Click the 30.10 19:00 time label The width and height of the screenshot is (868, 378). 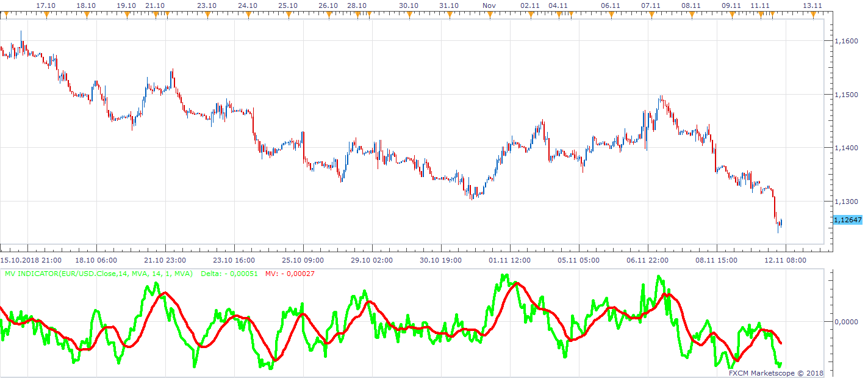pyautogui.click(x=441, y=260)
